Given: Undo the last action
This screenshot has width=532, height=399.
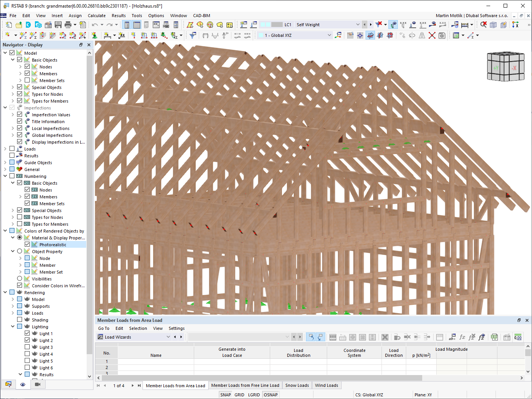Looking at the screenshot, I should (x=95, y=25).
